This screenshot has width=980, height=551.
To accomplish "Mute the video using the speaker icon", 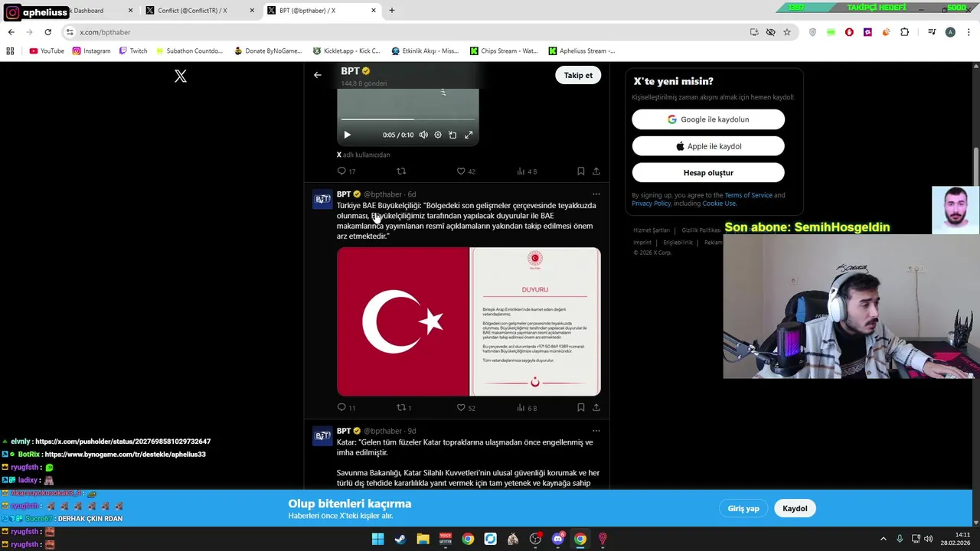I will tap(423, 135).
